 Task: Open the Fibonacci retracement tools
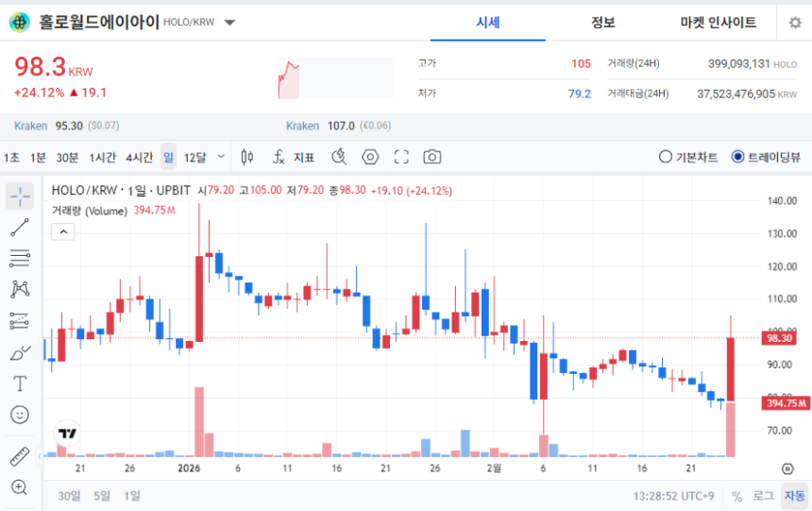pyautogui.click(x=20, y=258)
